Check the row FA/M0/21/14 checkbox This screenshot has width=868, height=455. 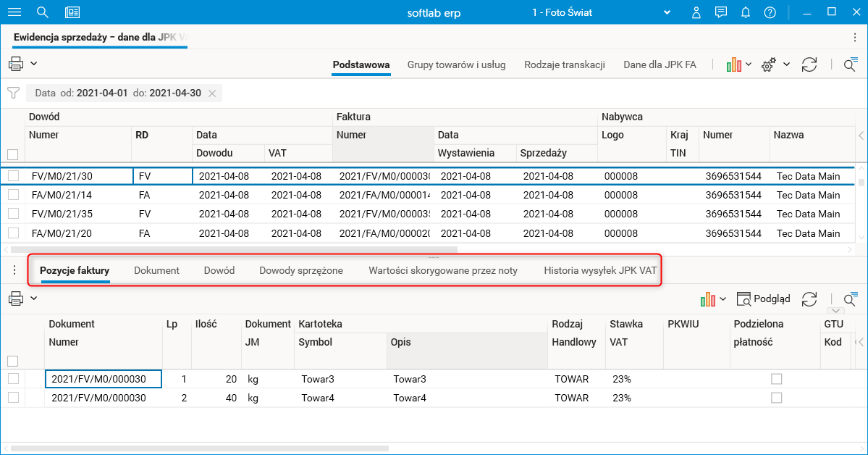13,194
